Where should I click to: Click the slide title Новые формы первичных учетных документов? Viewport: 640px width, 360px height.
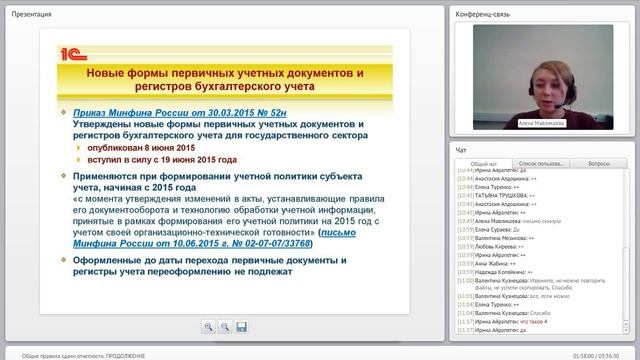(225, 80)
